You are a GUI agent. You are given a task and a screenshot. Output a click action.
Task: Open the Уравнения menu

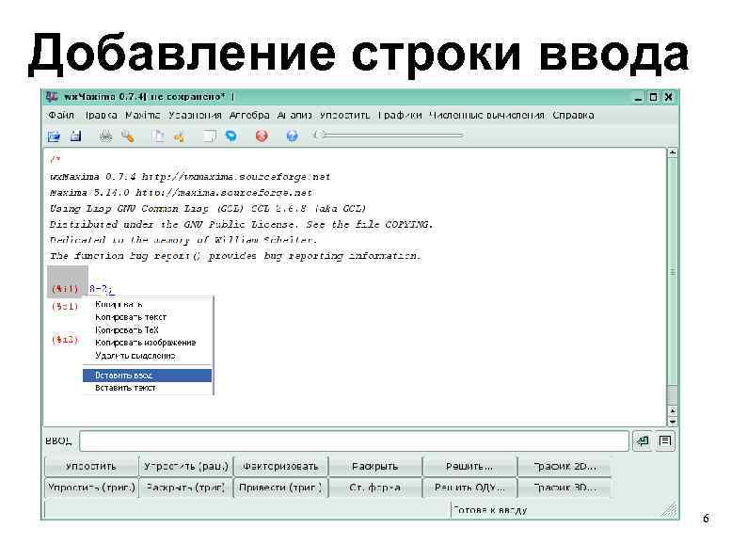[x=195, y=116]
